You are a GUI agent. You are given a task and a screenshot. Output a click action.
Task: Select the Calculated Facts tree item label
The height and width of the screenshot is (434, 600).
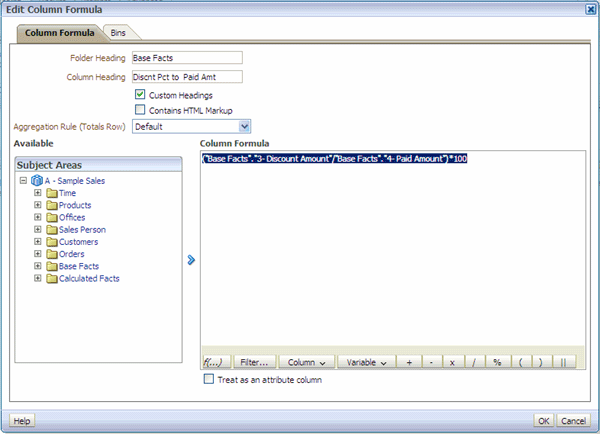[x=89, y=279]
